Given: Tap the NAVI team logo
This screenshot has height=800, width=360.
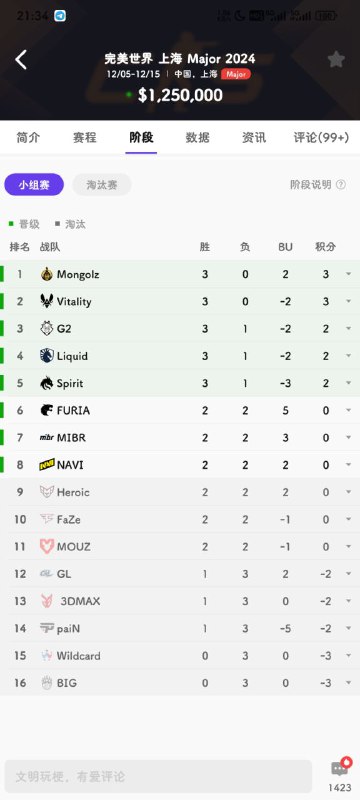Looking at the screenshot, I should (47, 464).
